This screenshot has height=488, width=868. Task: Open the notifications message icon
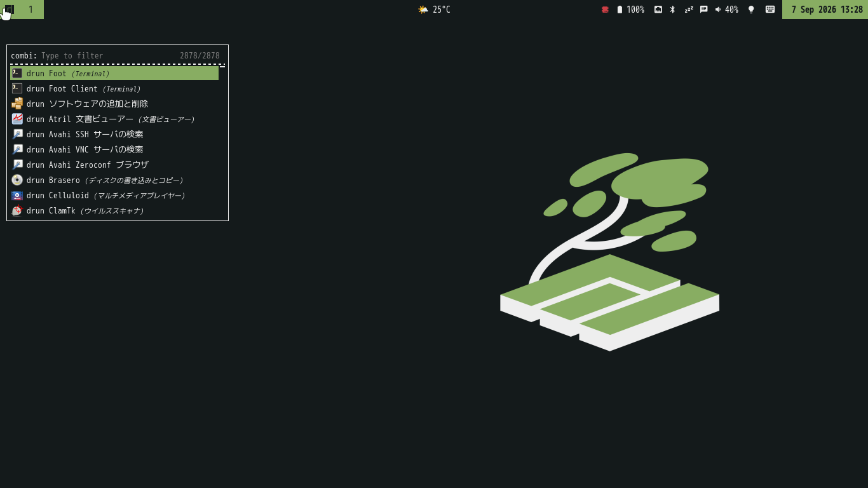pyautogui.click(x=704, y=10)
